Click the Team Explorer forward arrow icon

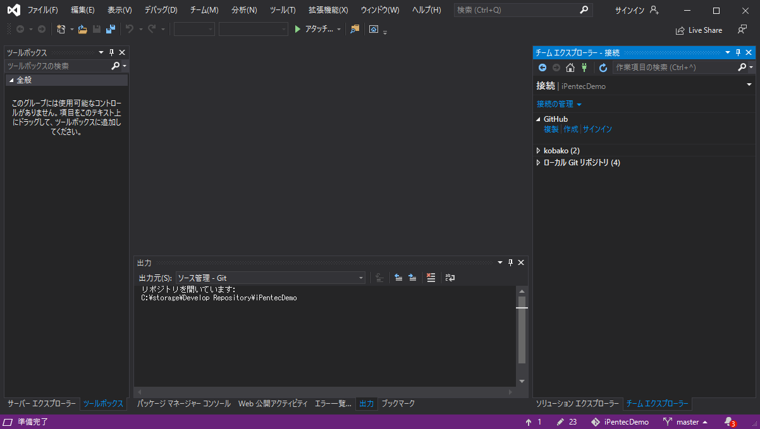pos(556,68)
